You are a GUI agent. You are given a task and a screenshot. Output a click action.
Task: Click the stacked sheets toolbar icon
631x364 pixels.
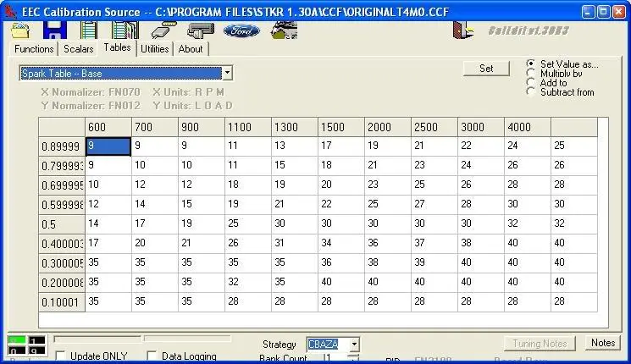[x=125, y=30]
